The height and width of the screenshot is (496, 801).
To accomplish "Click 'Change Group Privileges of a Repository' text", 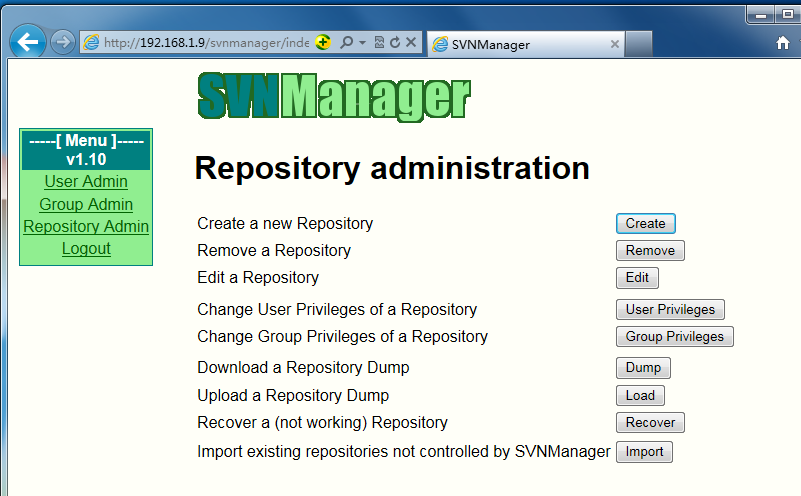I will (x=342, y=337).
